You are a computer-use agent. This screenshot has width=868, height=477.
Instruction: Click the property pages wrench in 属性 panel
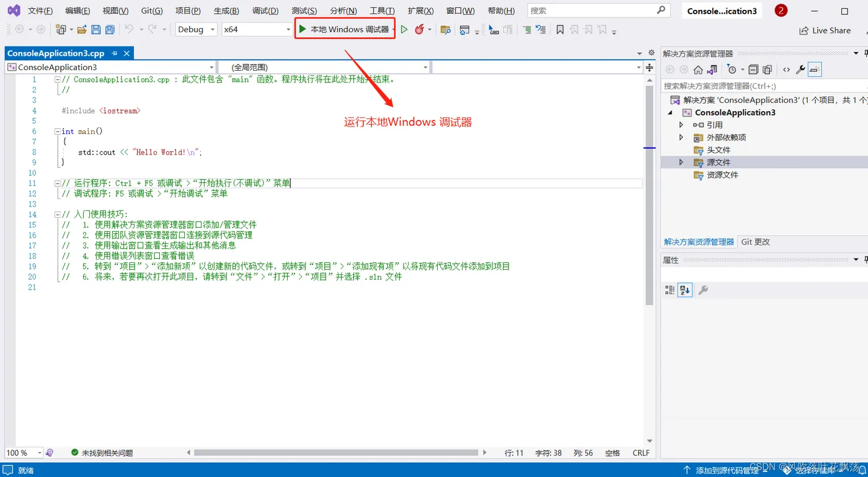coord(703,290)
